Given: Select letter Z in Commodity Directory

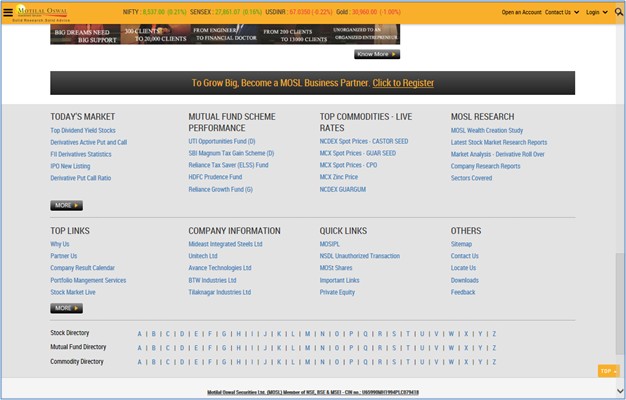Looking at the screenshot, I should pos(494,361).
